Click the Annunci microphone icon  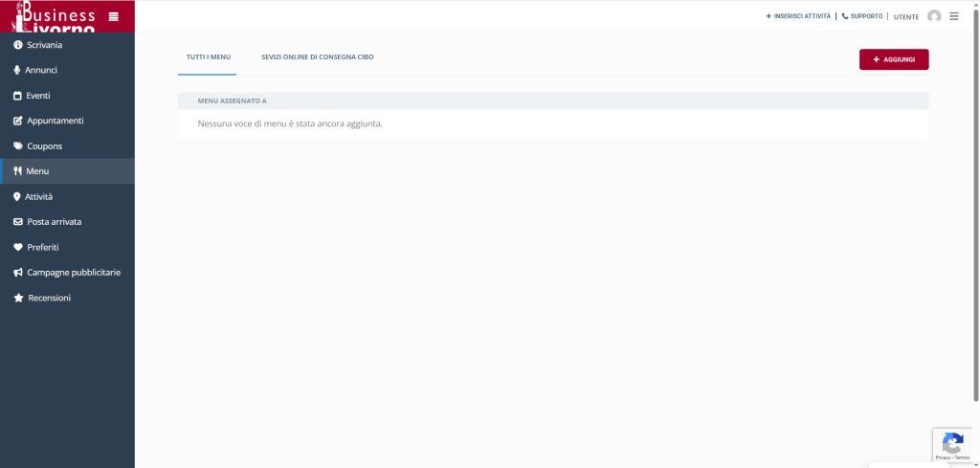pyautogui.click(x=17, y=70)
